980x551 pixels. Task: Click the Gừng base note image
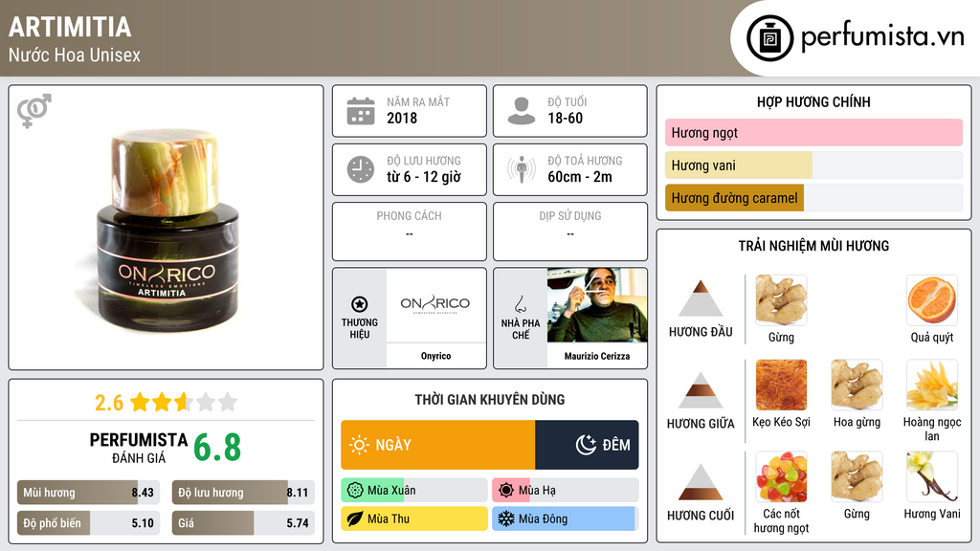click(x=857, y=476)
